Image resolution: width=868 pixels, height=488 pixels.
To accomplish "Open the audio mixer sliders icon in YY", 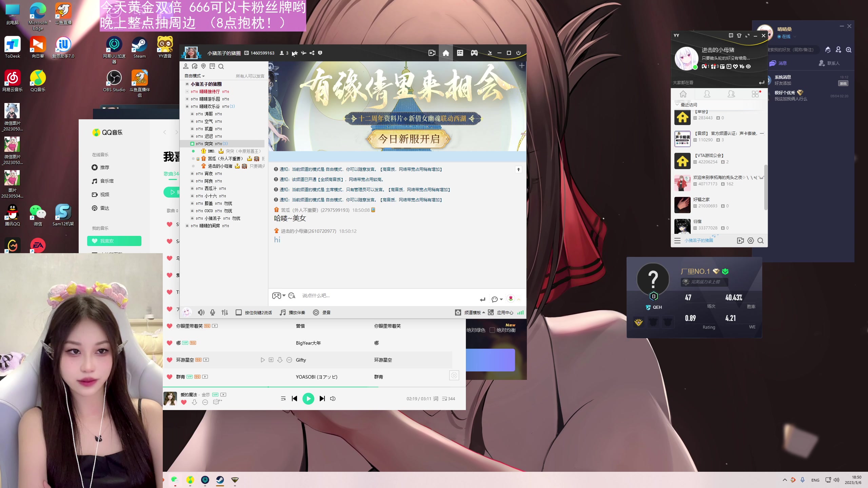I will tap(225, 312).
